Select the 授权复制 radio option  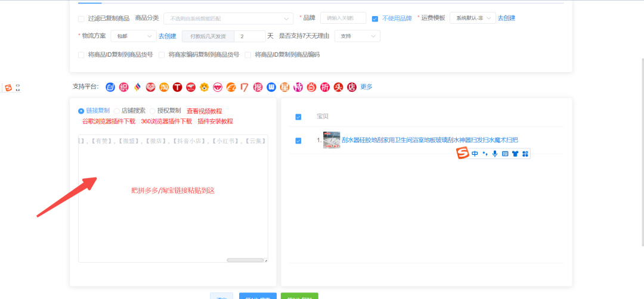[x=153, y=111]
